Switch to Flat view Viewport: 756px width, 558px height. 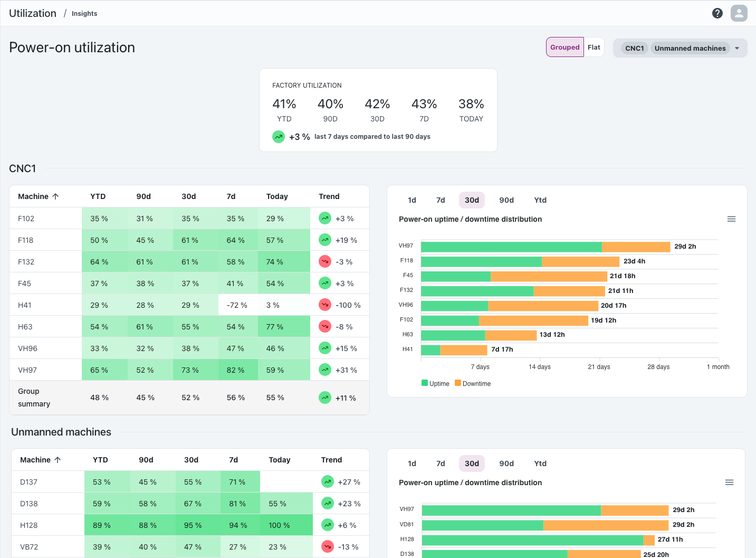click(x=594, y=47)
